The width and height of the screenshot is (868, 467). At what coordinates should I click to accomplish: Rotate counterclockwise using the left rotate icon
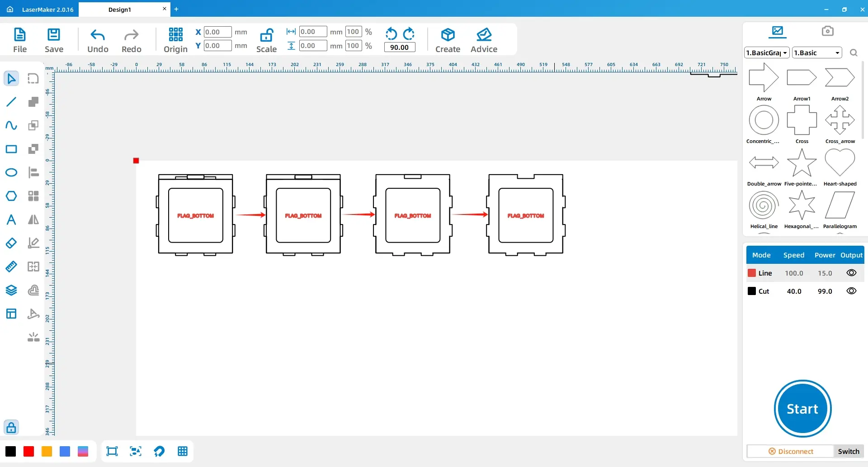click(391, 33)
